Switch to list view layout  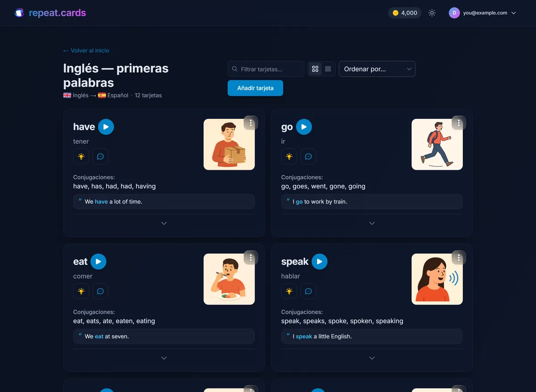[x=328, y=69]
